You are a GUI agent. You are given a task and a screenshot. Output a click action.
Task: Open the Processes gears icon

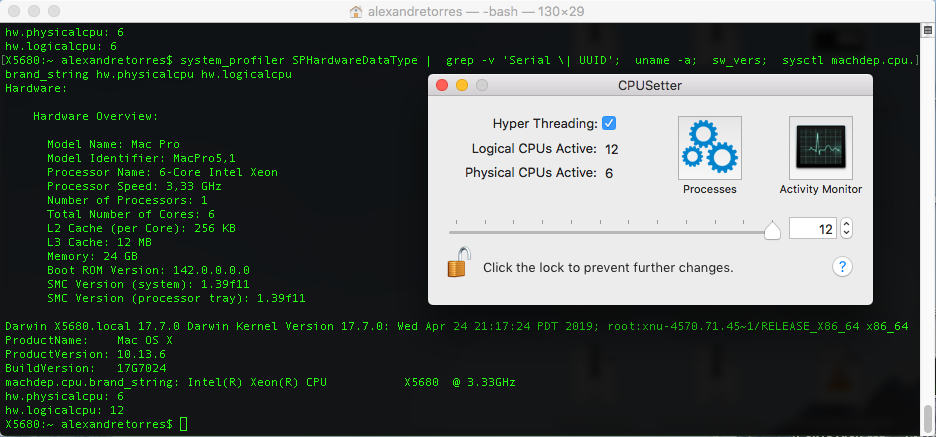[x=710, y=148]
